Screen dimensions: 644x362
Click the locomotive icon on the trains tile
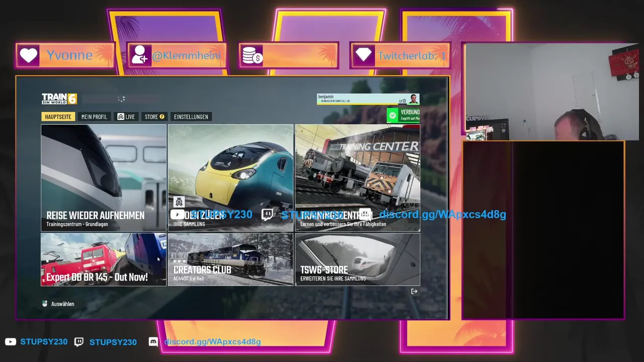coord(179,202)
